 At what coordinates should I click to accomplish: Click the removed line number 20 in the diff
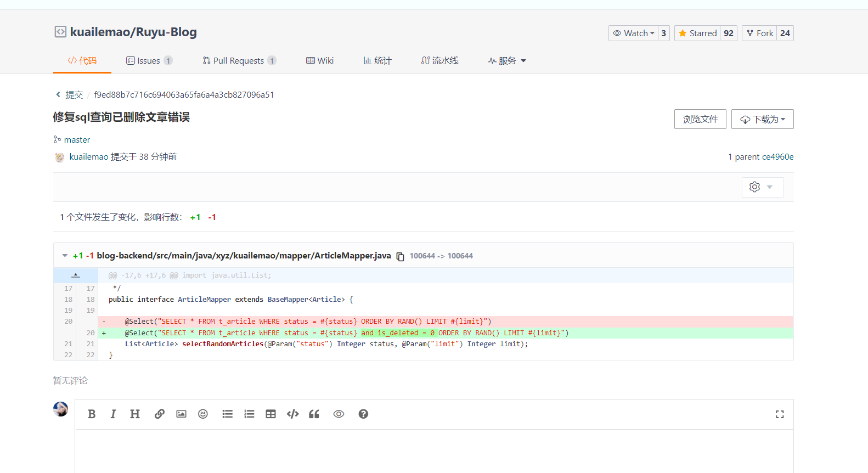pyautogui.click(x=68, y=322)
